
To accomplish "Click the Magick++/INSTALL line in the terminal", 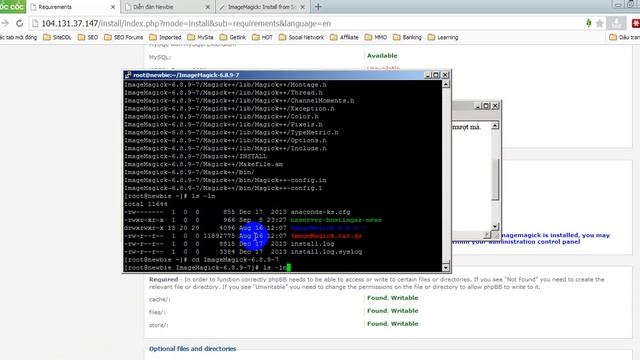I will click(196, 156).
